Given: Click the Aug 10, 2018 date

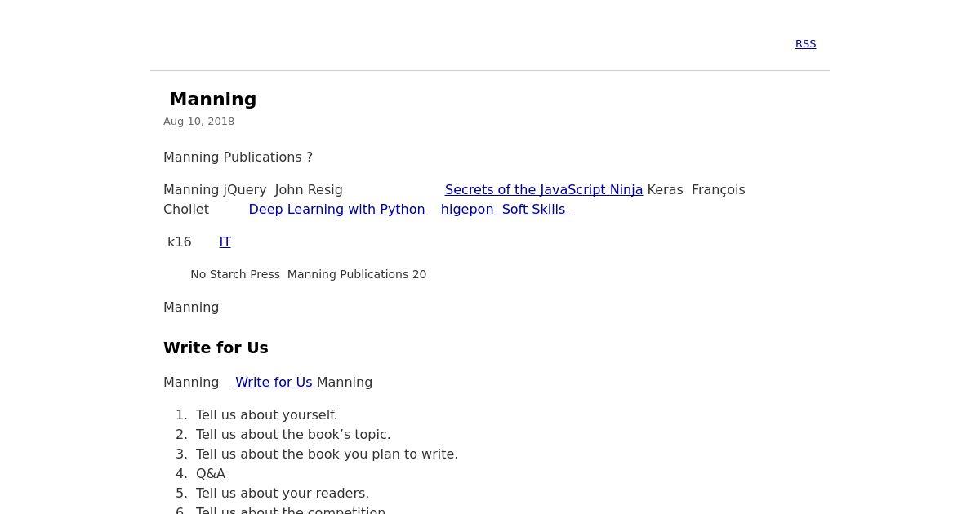Looking at the screenshot, I should (199, 122).
